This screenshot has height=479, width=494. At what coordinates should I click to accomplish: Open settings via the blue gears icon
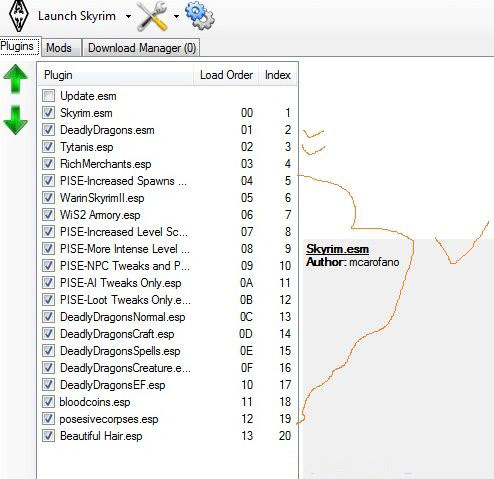pos(200,15)
